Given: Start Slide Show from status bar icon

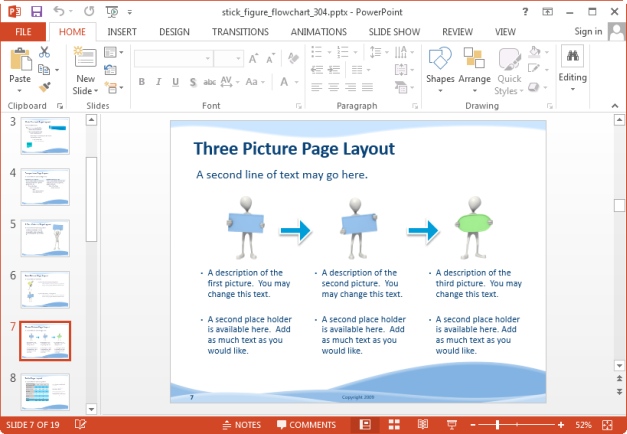Looking at the screenshot, I should point(451,425).
